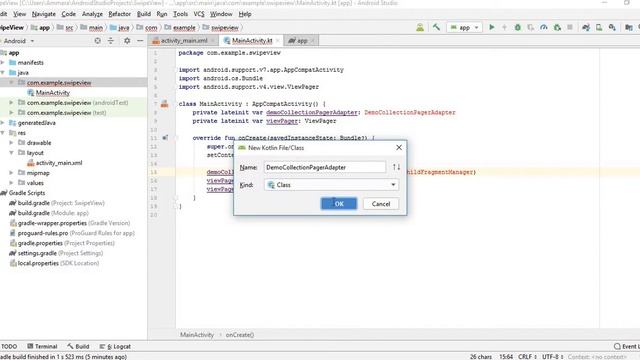Image resolution: width=640 pixels, height=360 pixels.
Task: Open the Build tool window
Action: 78,346
